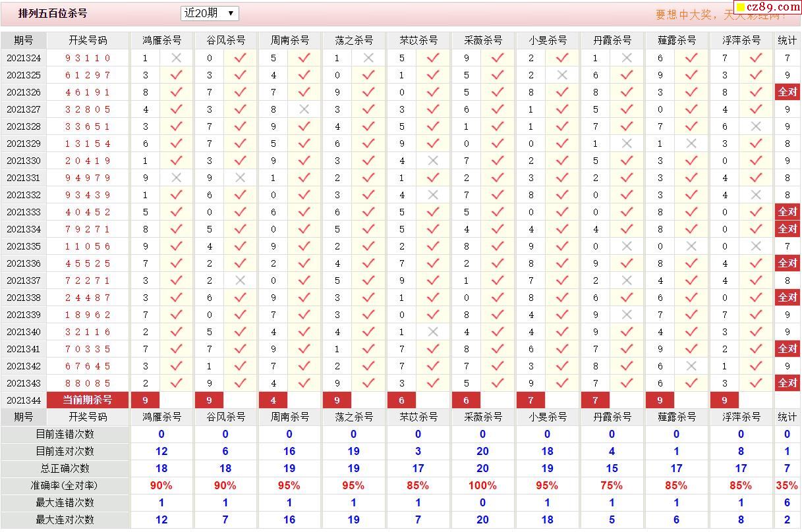802x532 pixels.
Task: Click the 准确率(全对率) row label
Action: [x=65, y=486]
